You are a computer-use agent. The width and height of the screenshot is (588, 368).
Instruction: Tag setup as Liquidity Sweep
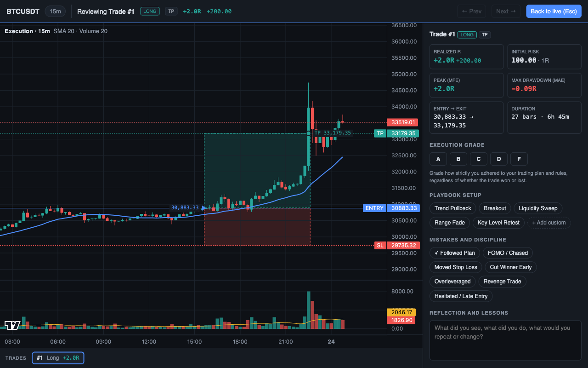click(x=538, y=208)
